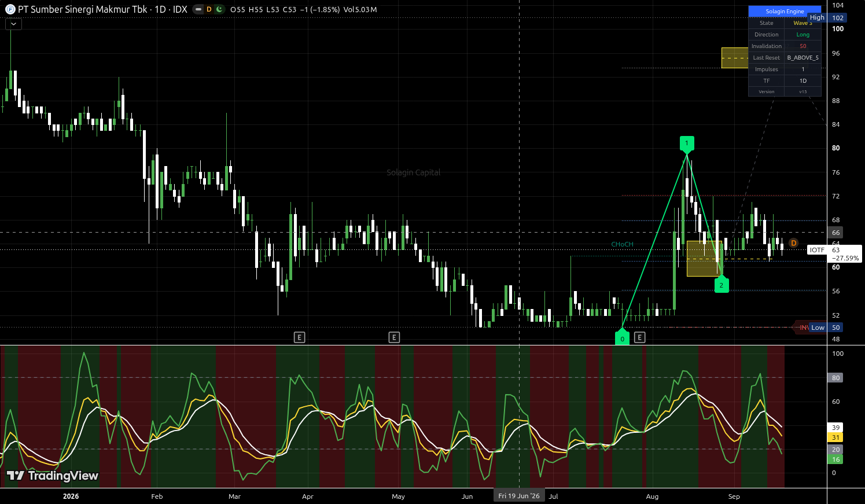Click the '2026' label on time axis
This screenshot has height=504, width=865.
click(71, 496)
